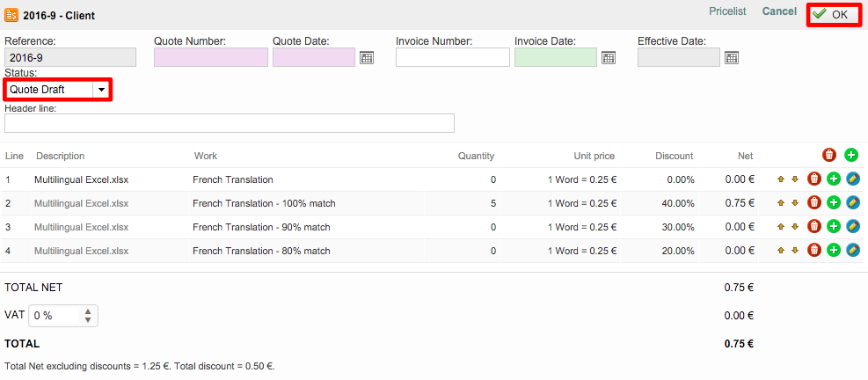Click the Cancel link
Viewport: 868px width, 380px height.
click(x=779, y=11)
